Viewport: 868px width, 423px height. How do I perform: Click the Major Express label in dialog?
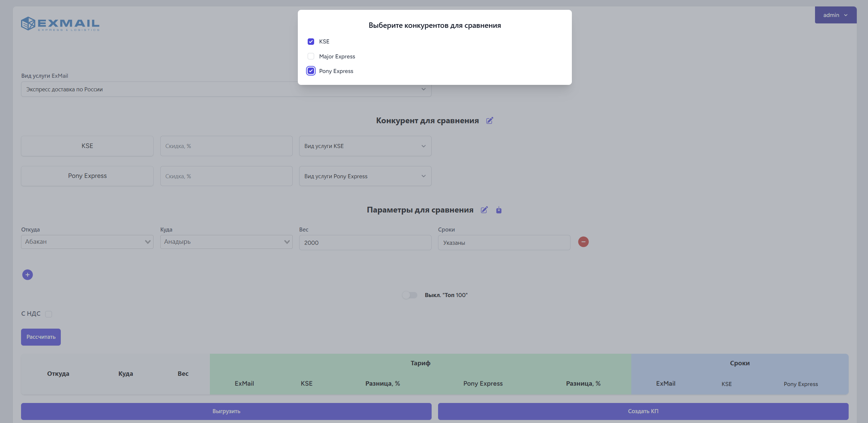[337, 56]
